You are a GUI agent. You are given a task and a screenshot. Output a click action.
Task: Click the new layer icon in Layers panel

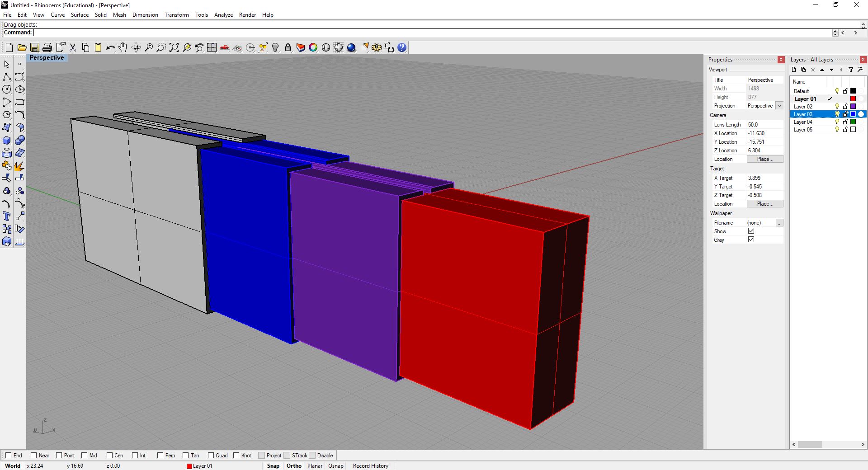(x=794, y=70)
